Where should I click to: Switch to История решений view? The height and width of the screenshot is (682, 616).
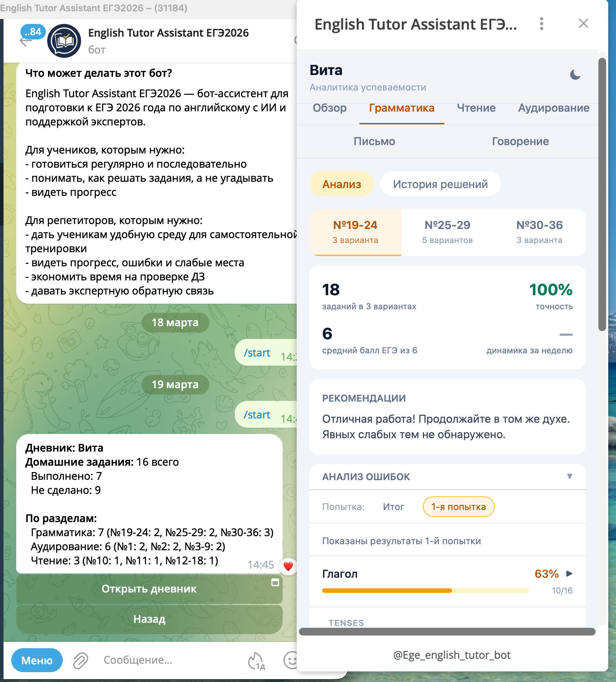[x=440, y=184]
